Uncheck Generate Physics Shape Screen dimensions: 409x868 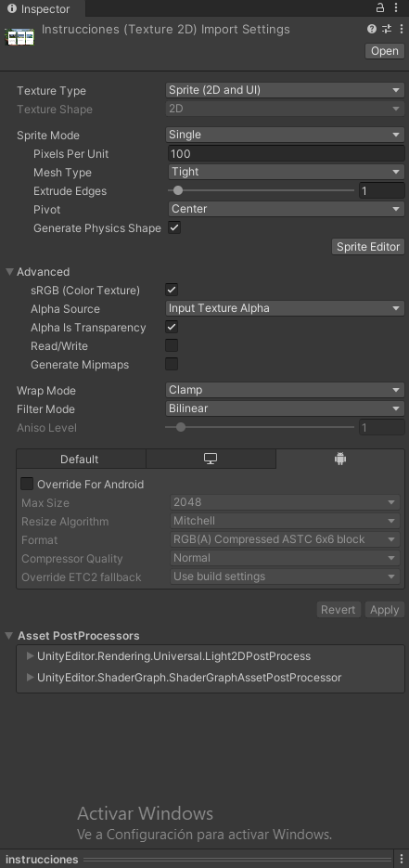174,227
